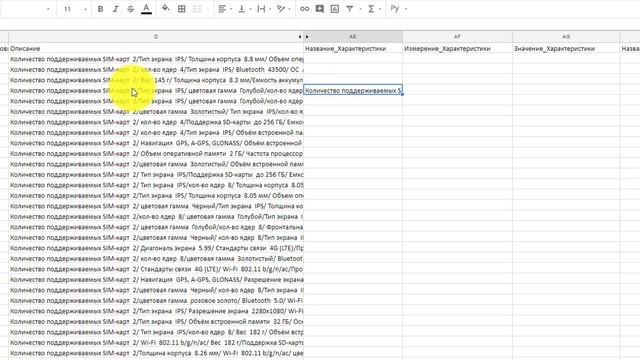Select row containing розовое золото
Viewport: 640px width, 360px height.
tap(156, 301)
